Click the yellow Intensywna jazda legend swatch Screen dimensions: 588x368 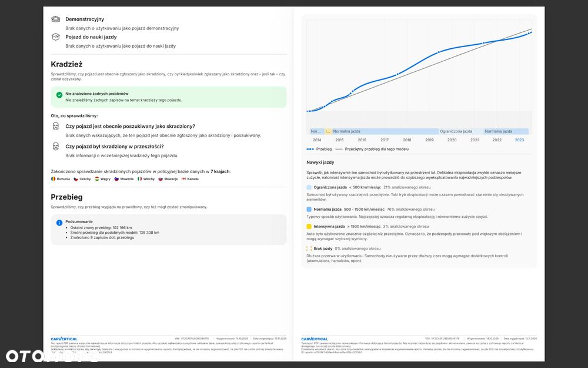point(309,227)
